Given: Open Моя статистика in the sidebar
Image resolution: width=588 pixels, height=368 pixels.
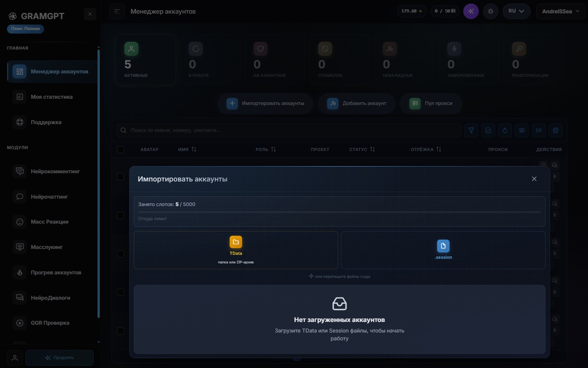Looking at the screenshot, I should [x=51, y=97].
